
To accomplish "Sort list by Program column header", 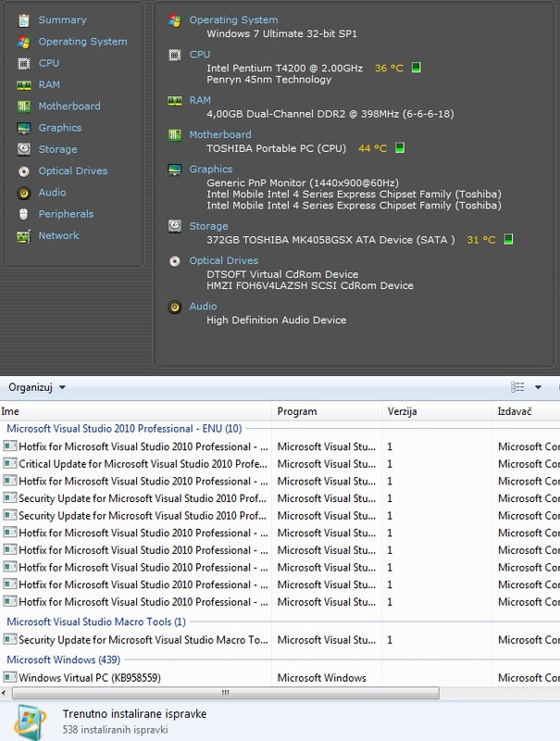I will coord(327,411).
